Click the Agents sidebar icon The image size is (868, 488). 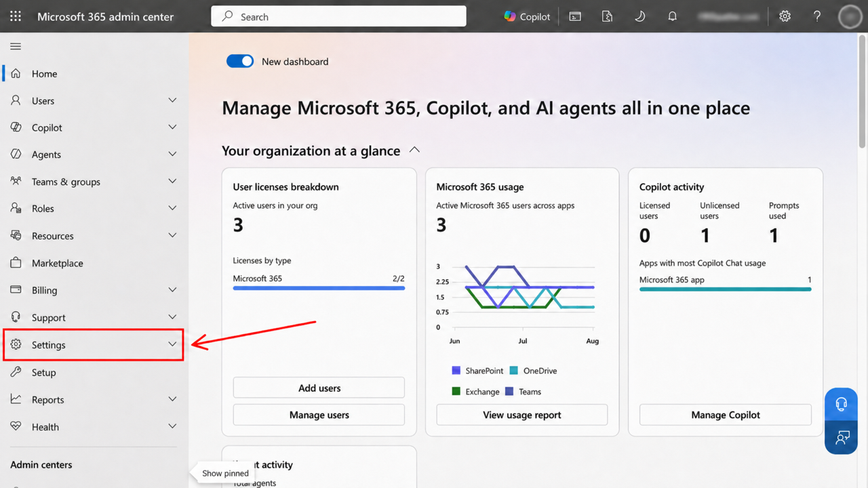[x=16, y=155]
